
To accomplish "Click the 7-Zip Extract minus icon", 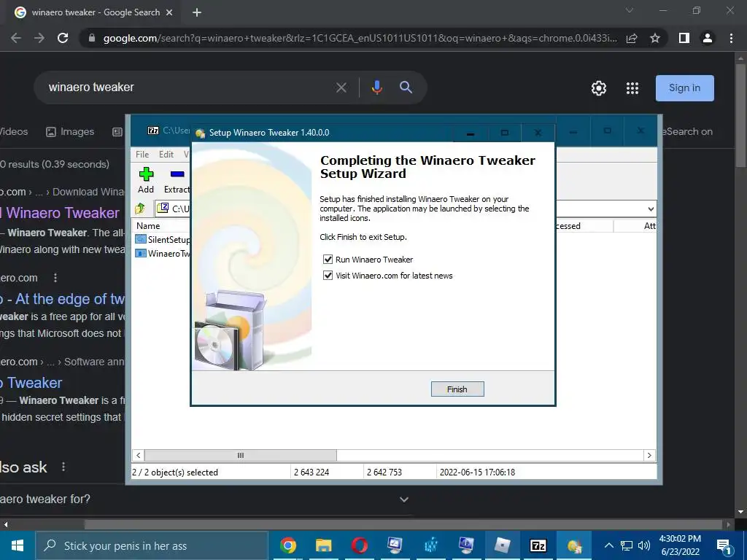I will (177, 174).
